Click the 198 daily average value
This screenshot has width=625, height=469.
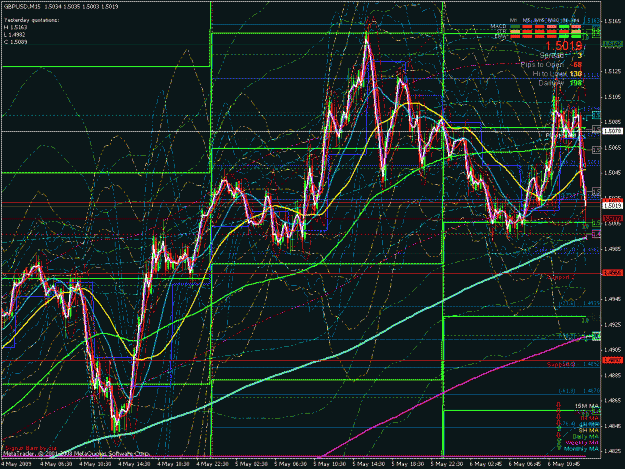coord(576,83)
